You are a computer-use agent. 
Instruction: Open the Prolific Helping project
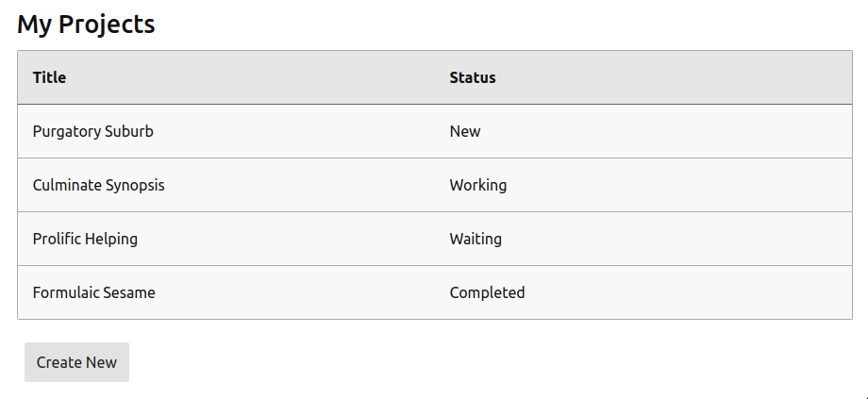[85, 239]
